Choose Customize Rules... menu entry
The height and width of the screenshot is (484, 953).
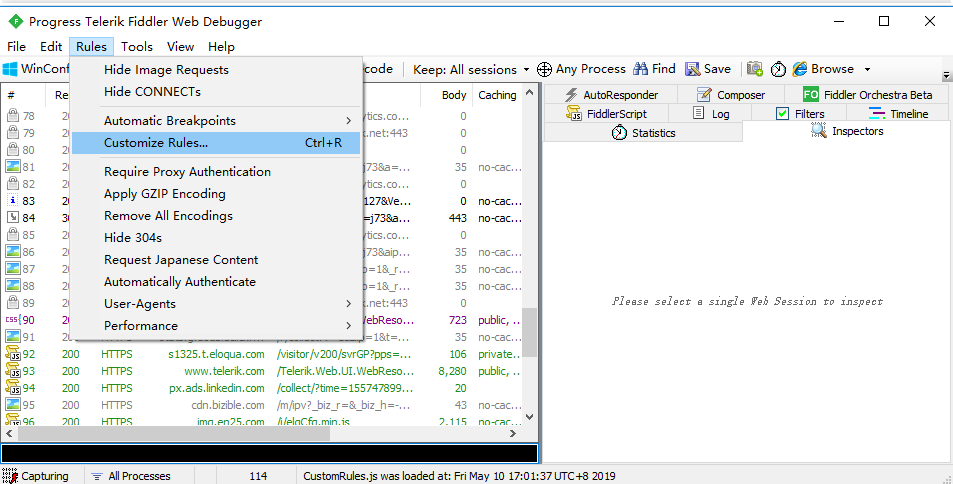click(216, 143)
